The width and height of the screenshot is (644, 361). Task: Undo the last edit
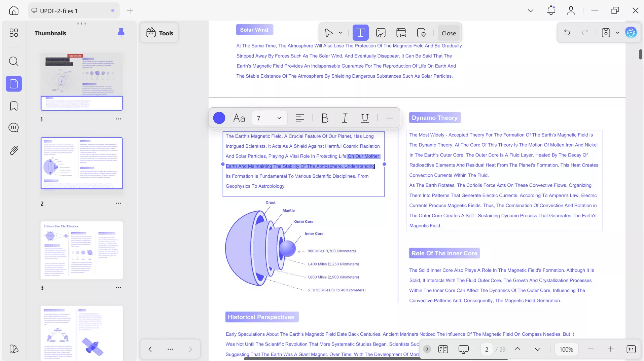[x=567, y=33]
